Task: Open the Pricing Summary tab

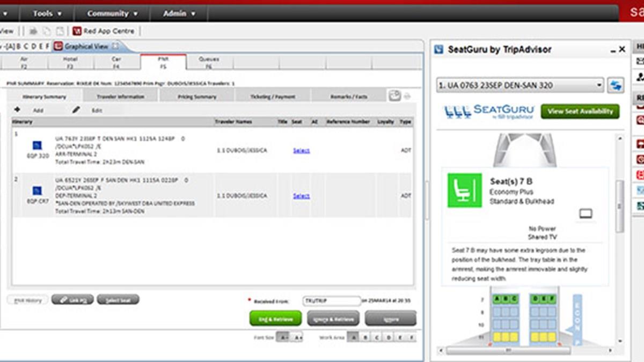Action: pyautogui.click(x=197, y=97)
